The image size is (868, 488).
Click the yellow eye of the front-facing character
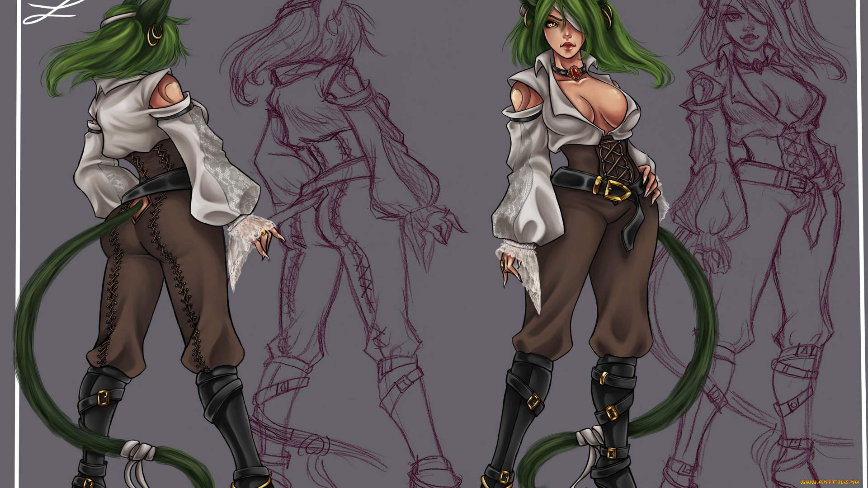click(552, 24)
